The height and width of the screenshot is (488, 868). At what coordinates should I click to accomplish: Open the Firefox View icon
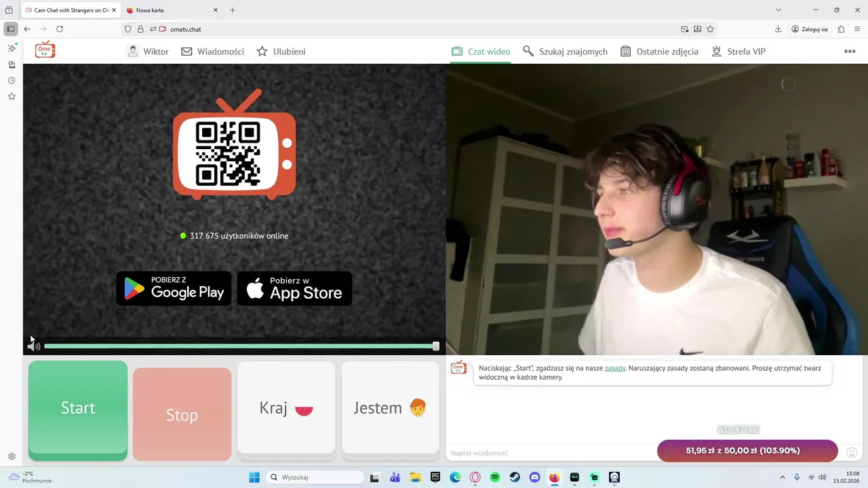9,10
